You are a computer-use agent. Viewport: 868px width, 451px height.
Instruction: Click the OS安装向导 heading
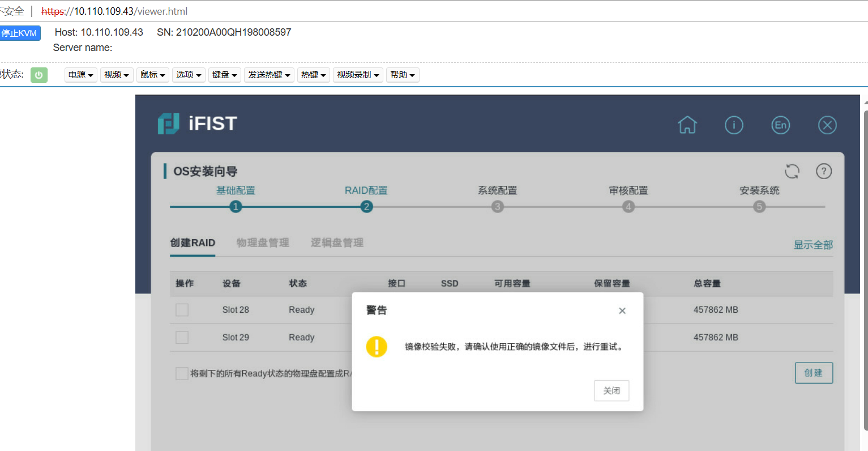[x=206, y=171]
